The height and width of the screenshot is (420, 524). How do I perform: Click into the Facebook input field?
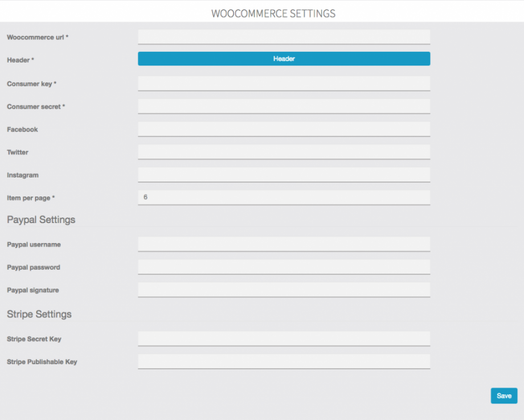click(x=284, y=129)
